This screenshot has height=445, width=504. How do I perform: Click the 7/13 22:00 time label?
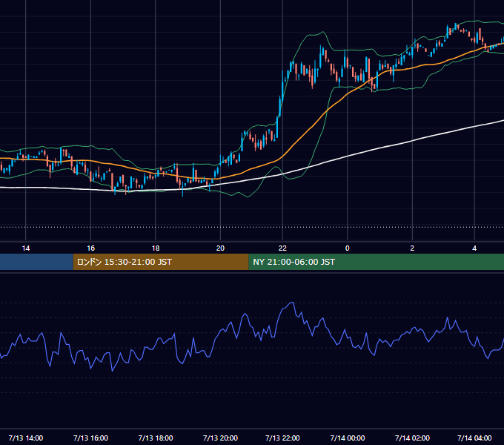click(x=282, y=438)
